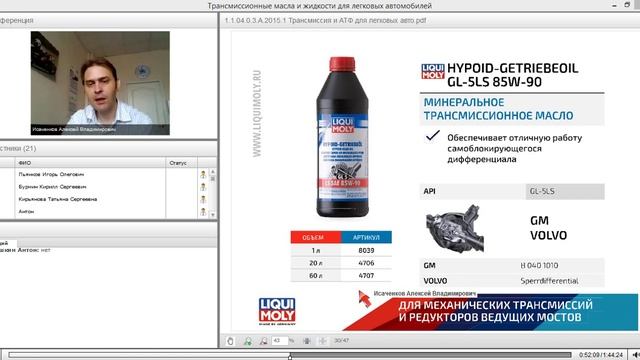Click the playback time 0:52:09/1:44:24
The height and width of the screenshot is (360, 640).
click(x=601, y=355)
